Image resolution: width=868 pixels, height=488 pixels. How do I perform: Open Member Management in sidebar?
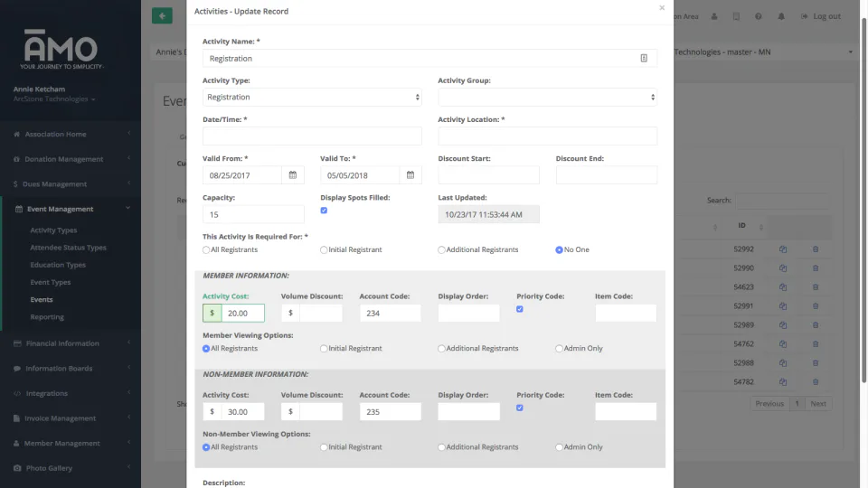tap(71, 443)
